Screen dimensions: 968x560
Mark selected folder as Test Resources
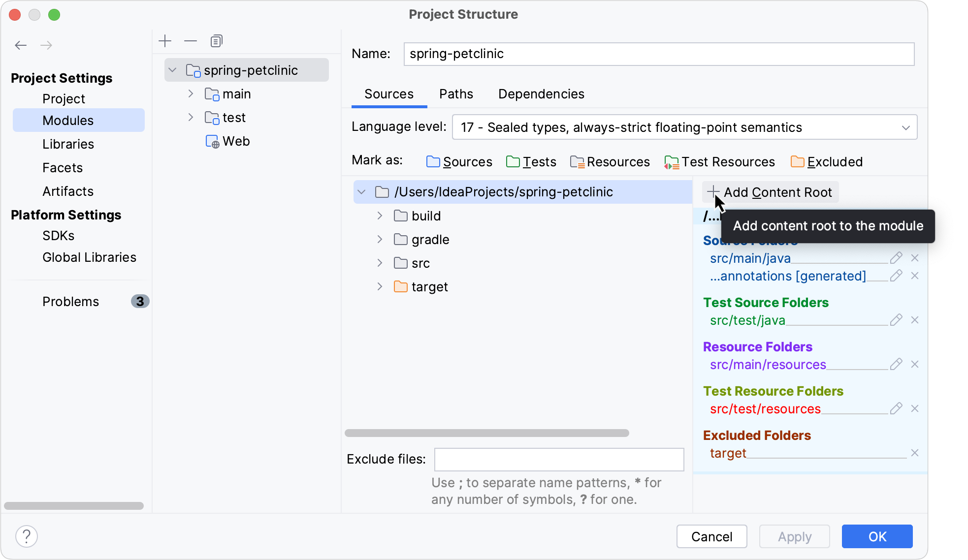tap(727, 162)
